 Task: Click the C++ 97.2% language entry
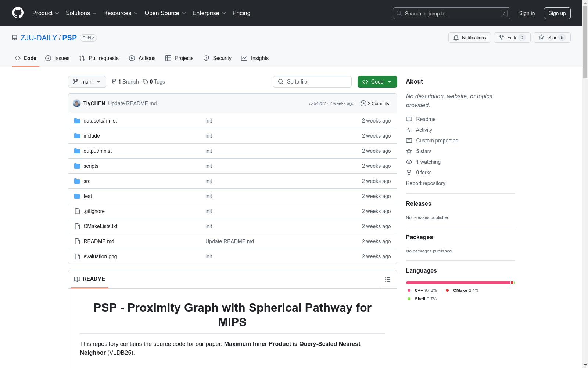[x=422, y=290]
